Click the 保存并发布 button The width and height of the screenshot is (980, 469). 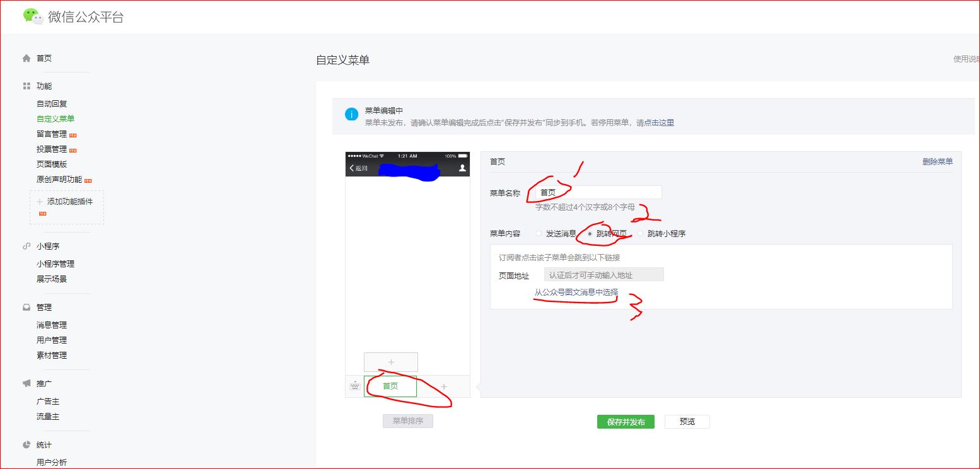point(626,422)
